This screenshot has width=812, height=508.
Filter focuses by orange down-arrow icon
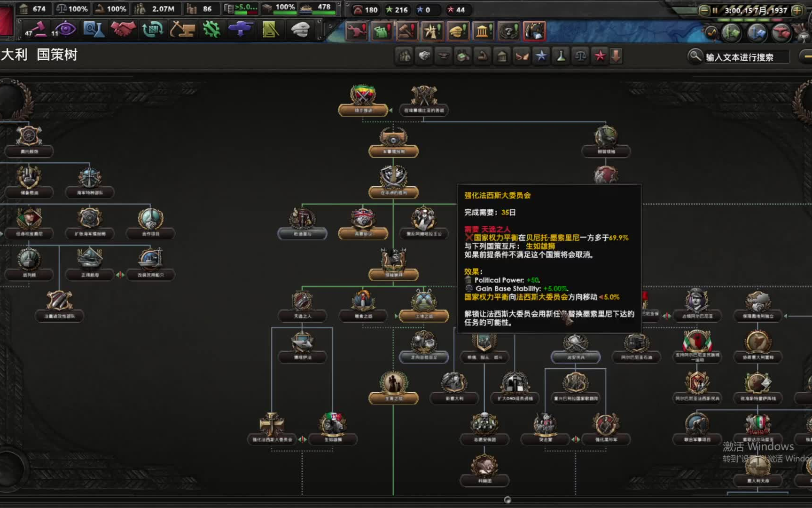click(616, 56)
